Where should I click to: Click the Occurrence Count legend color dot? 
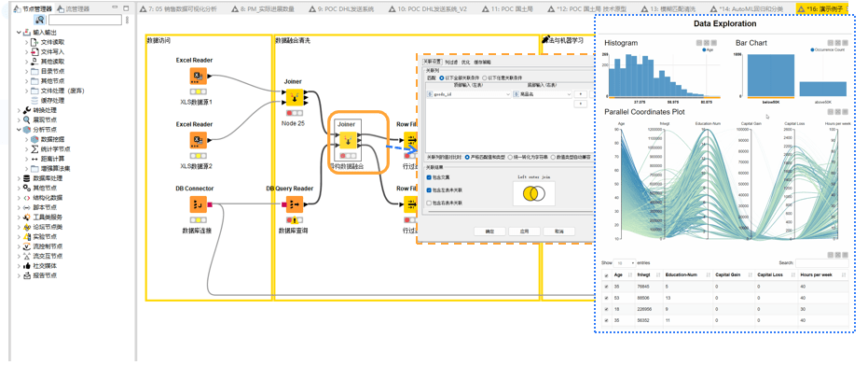tap(812, 49)
